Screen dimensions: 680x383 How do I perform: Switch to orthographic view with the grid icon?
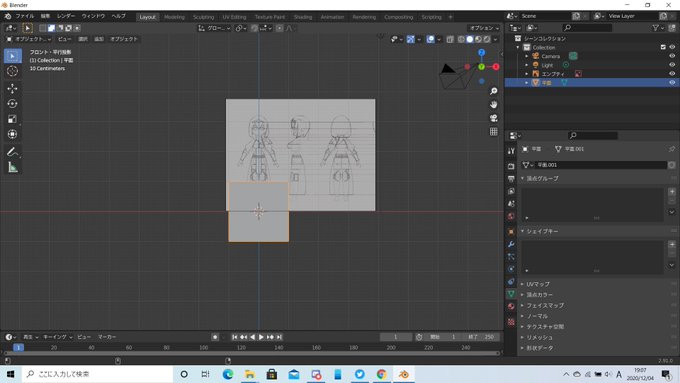(x=494, y=132)
